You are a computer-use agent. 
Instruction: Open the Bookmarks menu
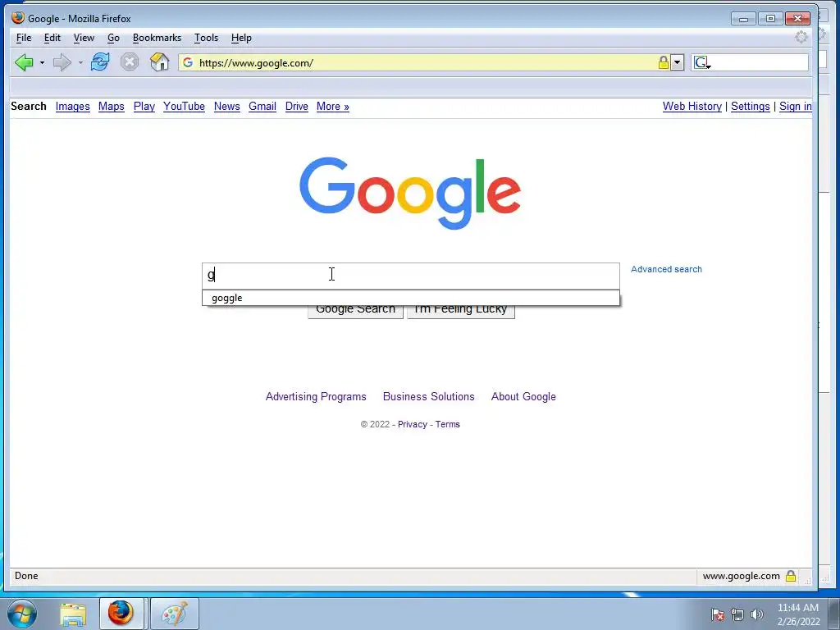click(x=157, y=38)
